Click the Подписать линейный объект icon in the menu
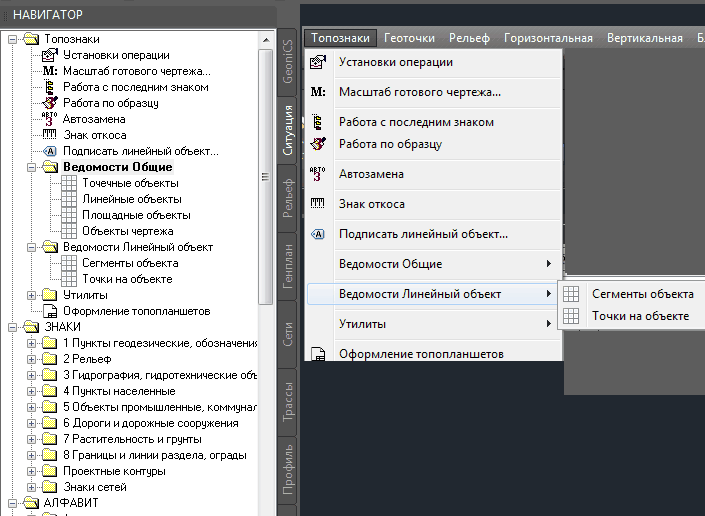The height and width of the screenshot is (516, 705). click(x=318, y=234)
